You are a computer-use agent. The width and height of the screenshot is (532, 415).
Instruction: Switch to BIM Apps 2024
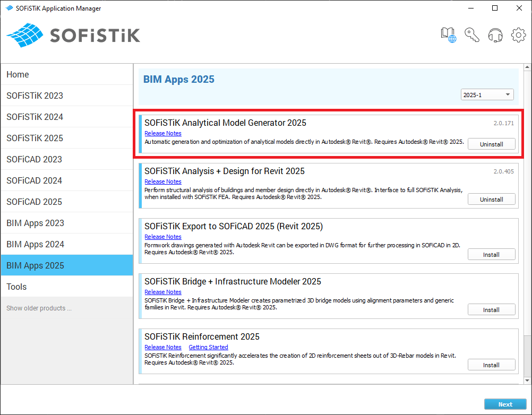pos(67,244)
